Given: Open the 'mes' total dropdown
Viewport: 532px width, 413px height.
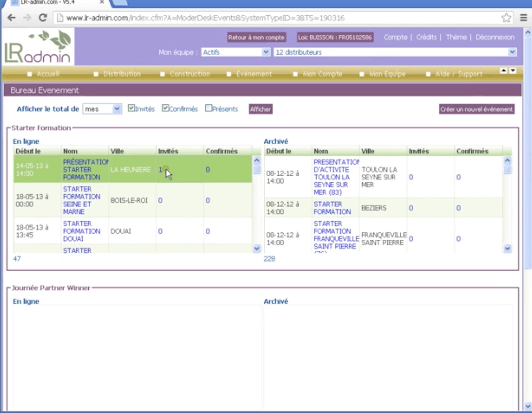Looking at the screenshot, I should coord(102,109).
